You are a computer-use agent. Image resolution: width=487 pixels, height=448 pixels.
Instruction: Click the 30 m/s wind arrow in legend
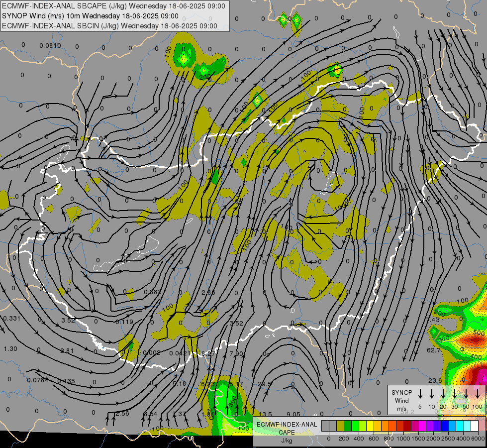click(x=455, y=393)
